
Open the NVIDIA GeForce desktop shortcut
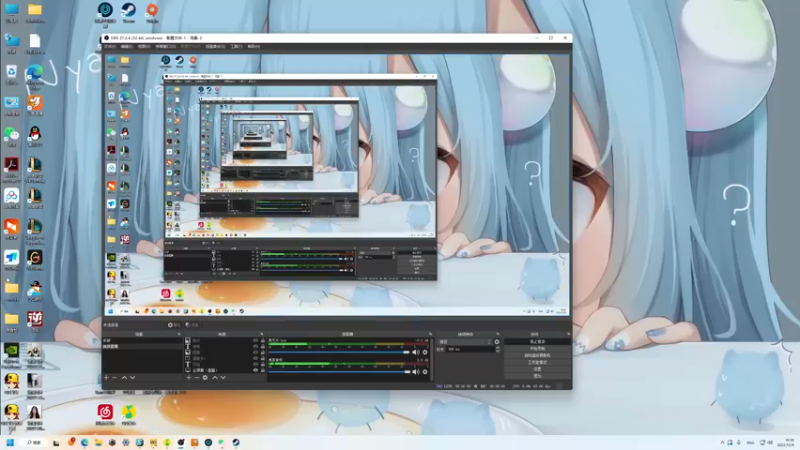pyautogui.click(x=11, y=355)
